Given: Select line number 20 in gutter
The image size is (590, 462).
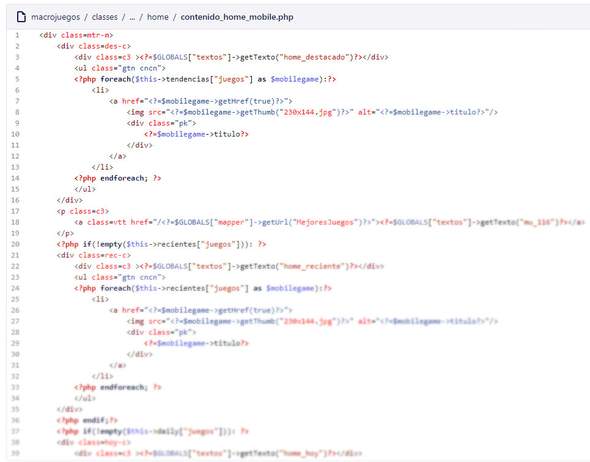Looking at the screenshot, I should (x=15, y=244).
